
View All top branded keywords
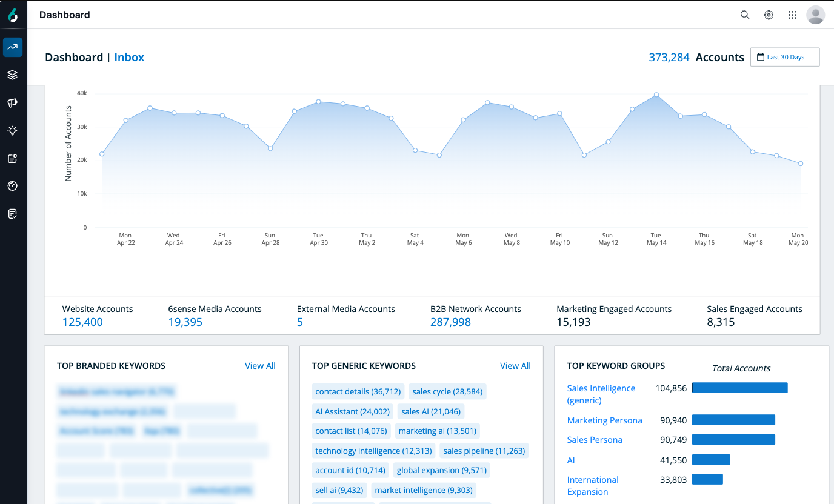point(260,366)
